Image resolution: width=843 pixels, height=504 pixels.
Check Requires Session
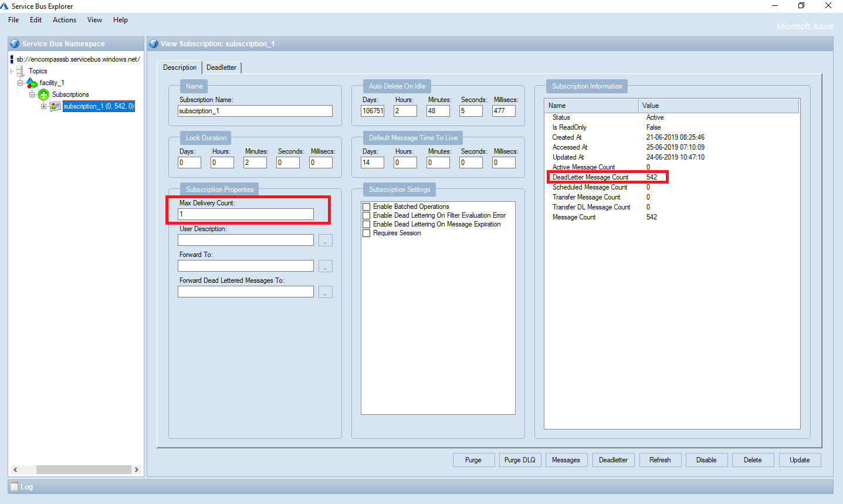click(367, 232)
